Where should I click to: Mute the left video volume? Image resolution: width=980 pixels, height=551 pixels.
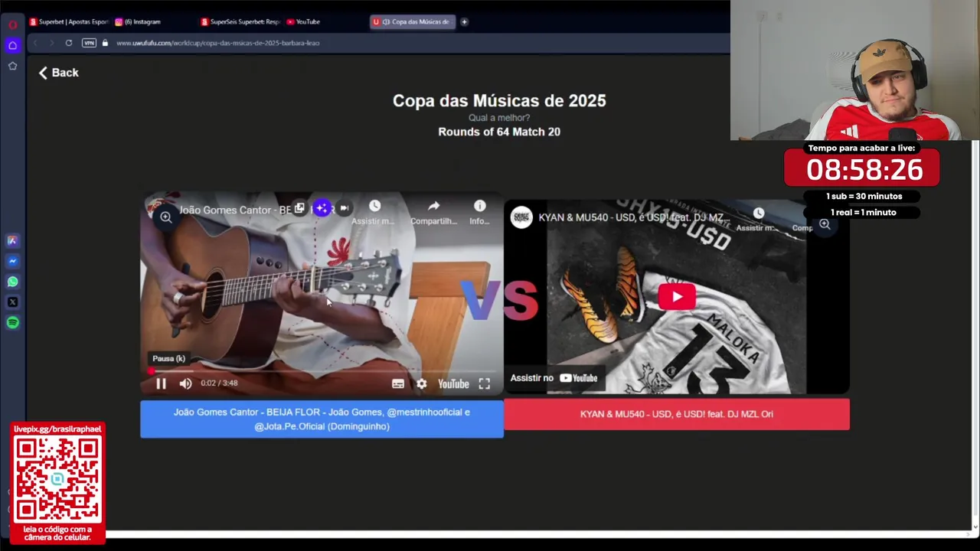[x=185, y=383]
